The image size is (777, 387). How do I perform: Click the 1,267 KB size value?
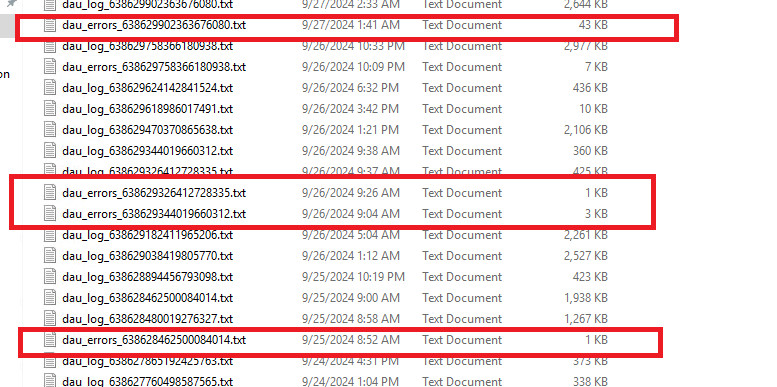(x=586, y=319)
